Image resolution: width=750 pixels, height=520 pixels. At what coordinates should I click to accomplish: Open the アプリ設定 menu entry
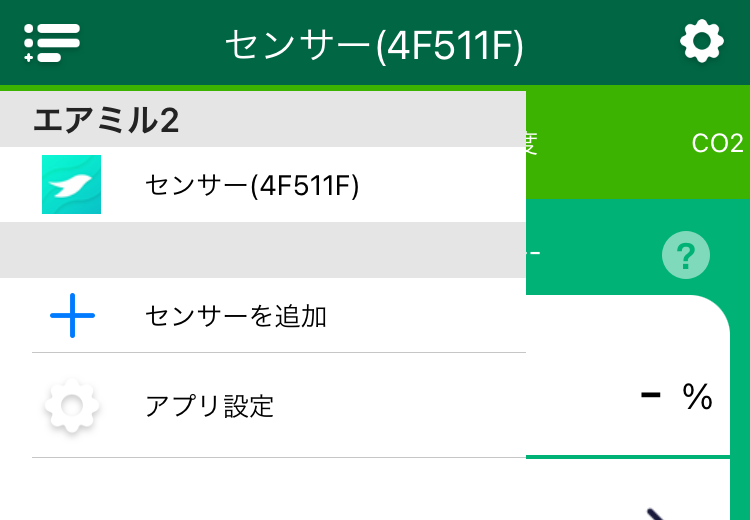click(x=209, y=405)
